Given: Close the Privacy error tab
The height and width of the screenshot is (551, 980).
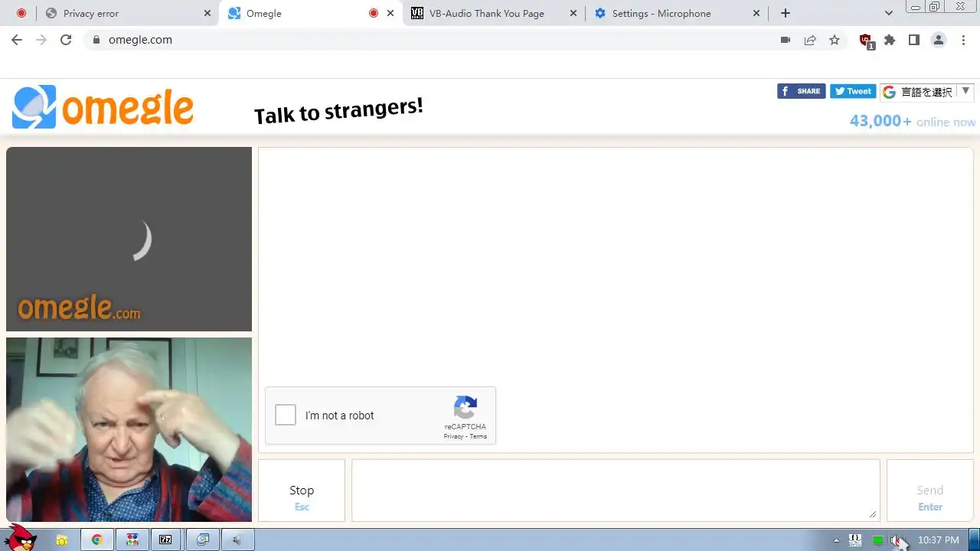Looking at the screenshot, I should coord(207,13).
